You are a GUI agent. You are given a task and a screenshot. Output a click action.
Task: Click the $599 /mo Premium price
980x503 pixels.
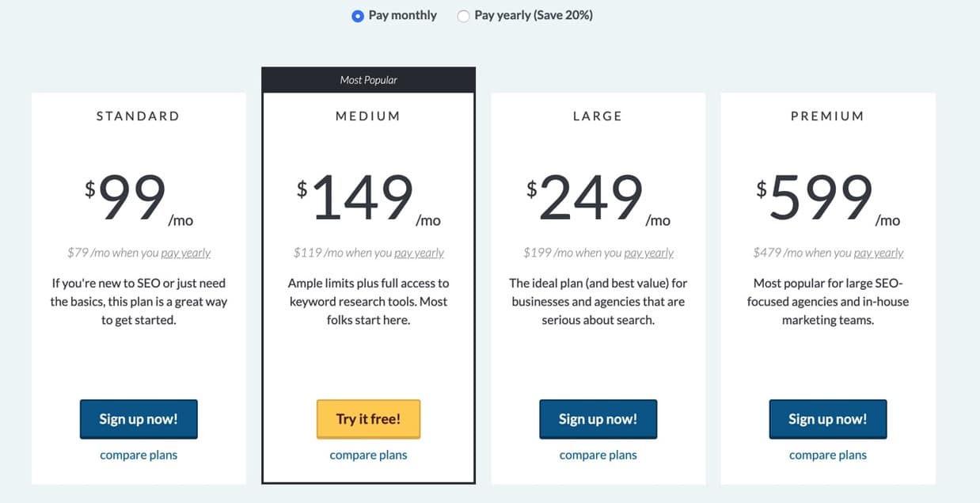pos(828,199)
